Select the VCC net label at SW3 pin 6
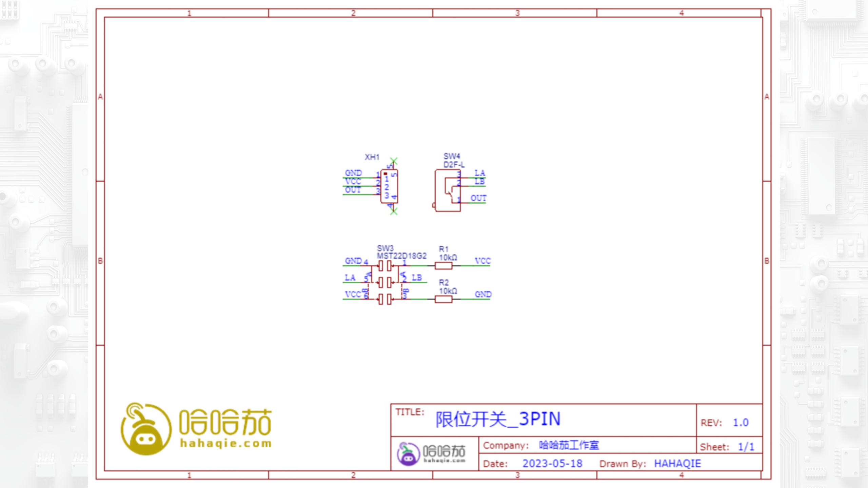The image size is (868, 488). [353, 294]
